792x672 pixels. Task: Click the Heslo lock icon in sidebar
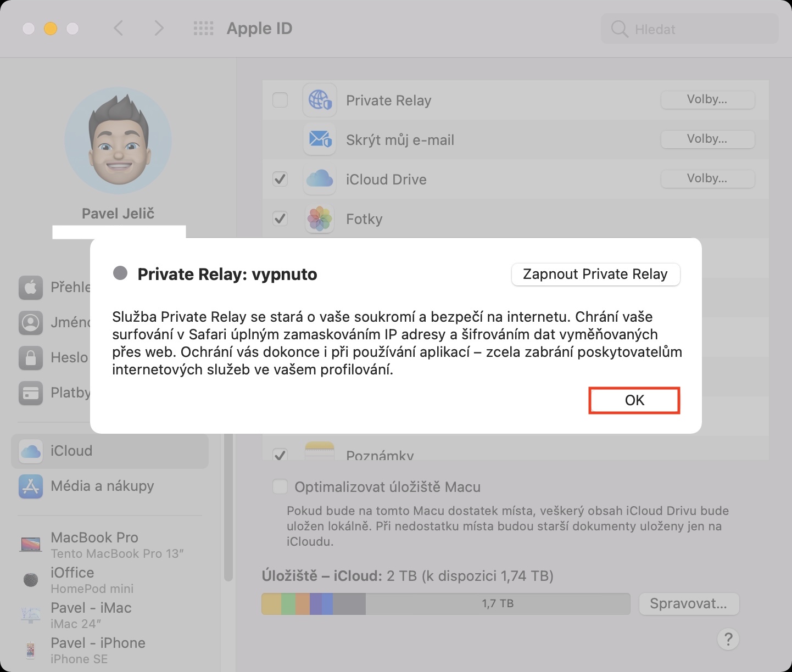(31, 357)
